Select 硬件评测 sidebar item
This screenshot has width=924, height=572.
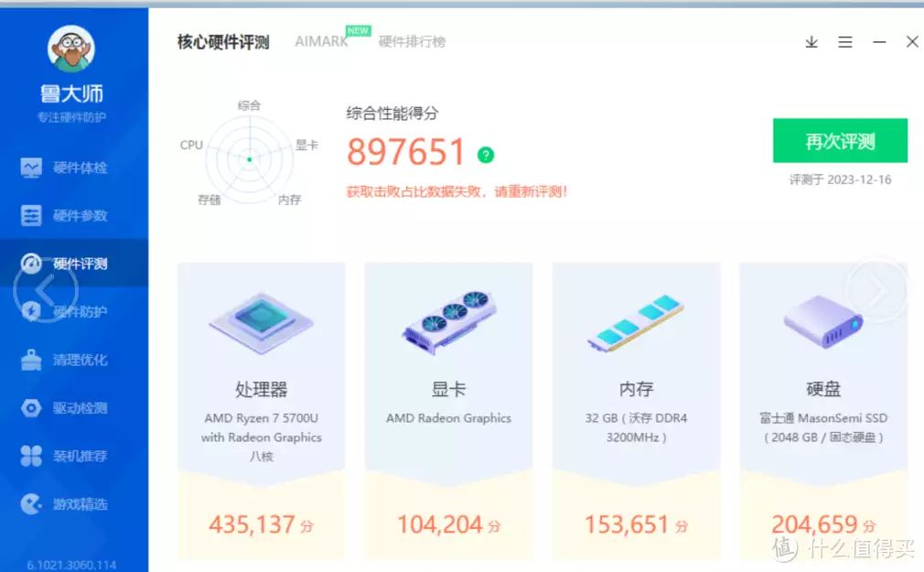click(x=74, y=263)
